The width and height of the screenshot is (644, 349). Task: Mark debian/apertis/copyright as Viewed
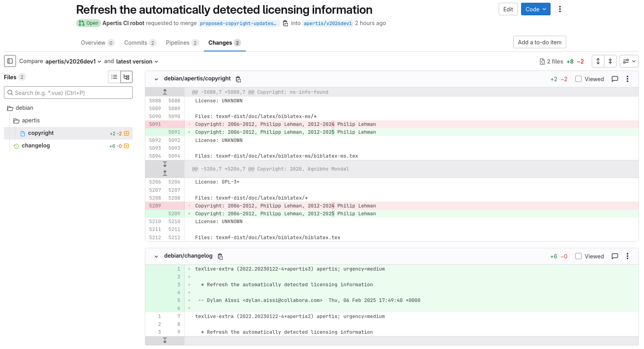pyautogui.click(x=578, y=79)
